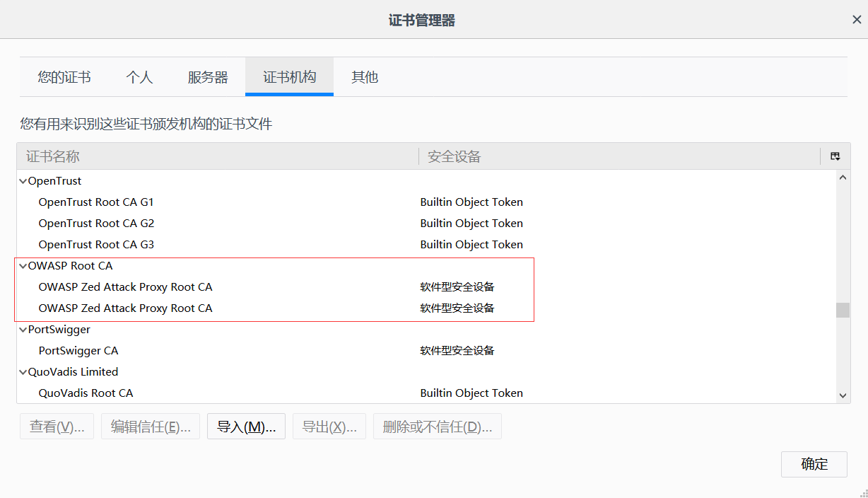Click 软件型安全设备 in the PortSwigger CA row
This screenshot has width=868, height=498.
[x=457, y=351]
